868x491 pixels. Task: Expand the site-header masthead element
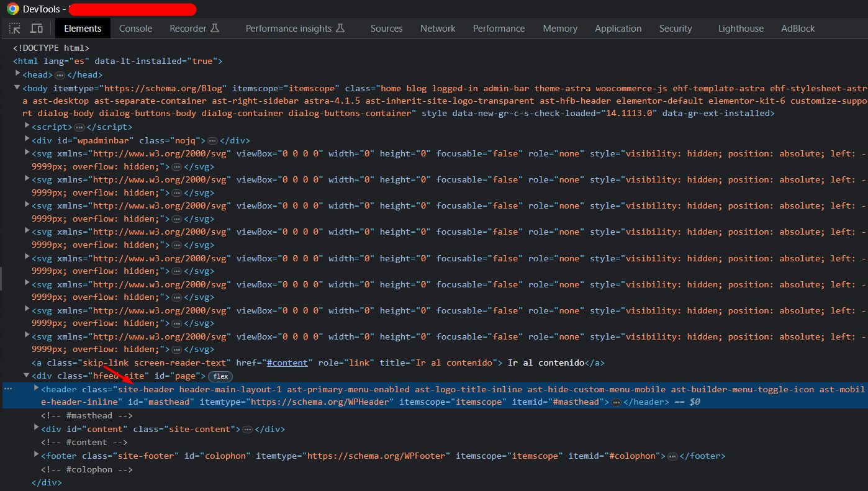tap(36, 389)
